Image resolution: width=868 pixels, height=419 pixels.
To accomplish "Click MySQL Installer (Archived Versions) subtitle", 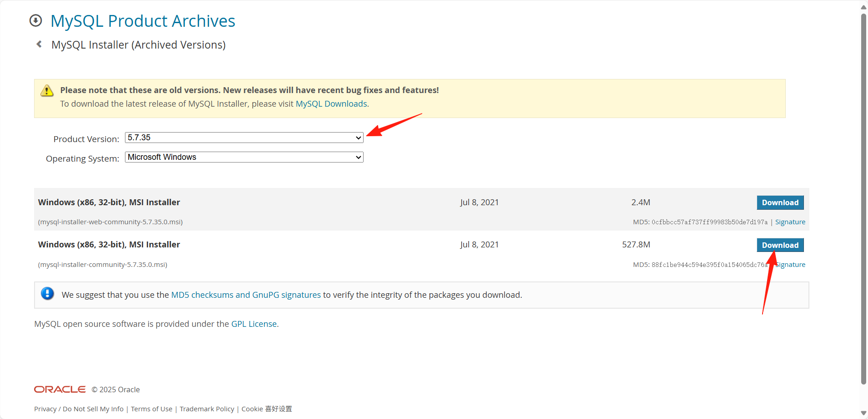I will click(x=139, y=45).
